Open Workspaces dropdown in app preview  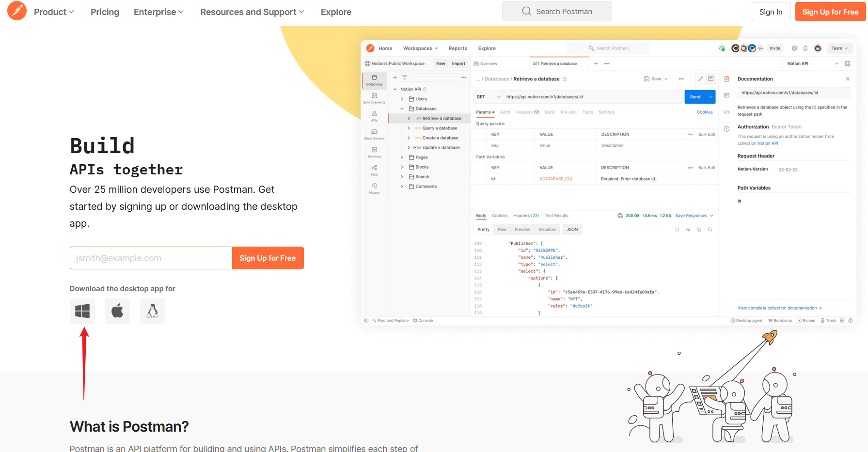420,48
